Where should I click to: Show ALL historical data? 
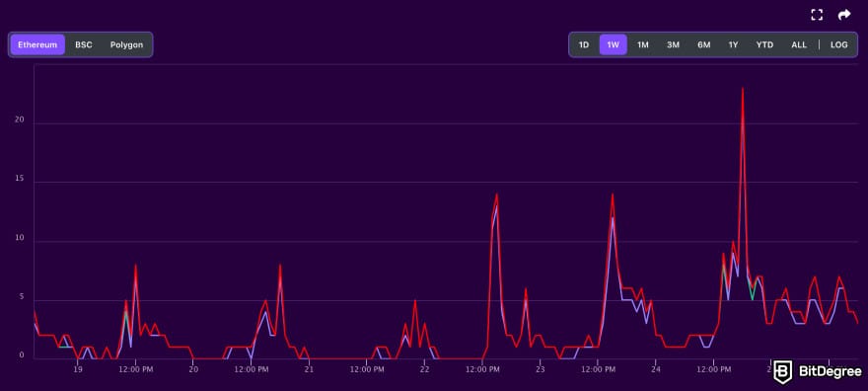(799, 44)
